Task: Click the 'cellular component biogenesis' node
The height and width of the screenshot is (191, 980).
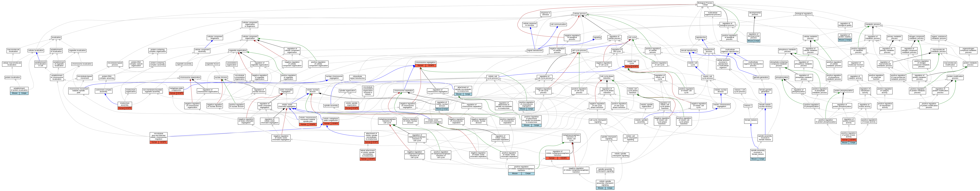Action: [215, 37]
